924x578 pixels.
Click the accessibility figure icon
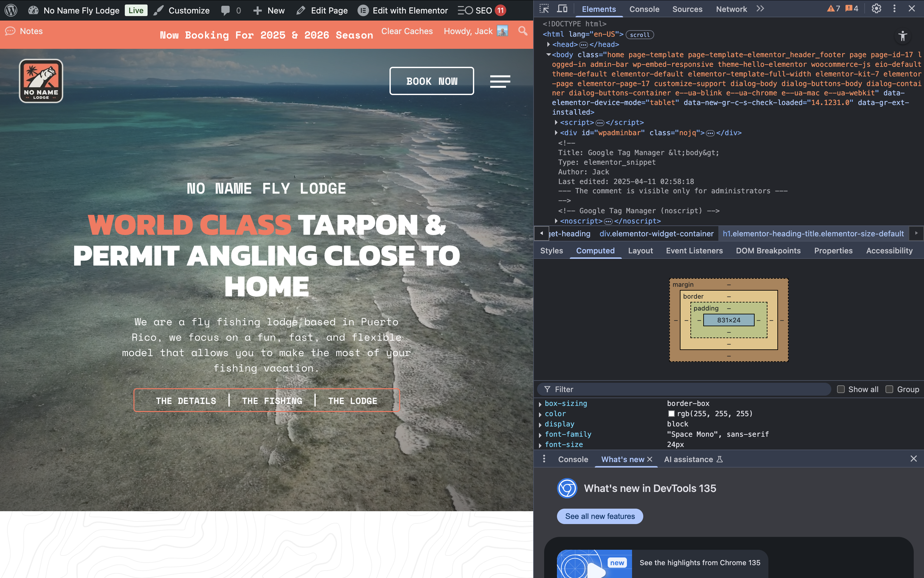click(x=903, y=36)
